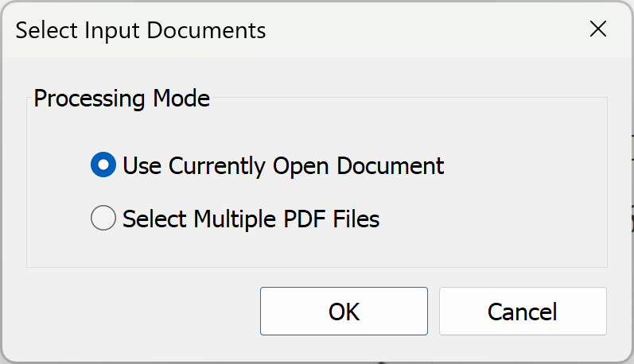Click the Select Multiple PDF Files label text
Viewport: 634px width, 364px height.
point(251,219)
